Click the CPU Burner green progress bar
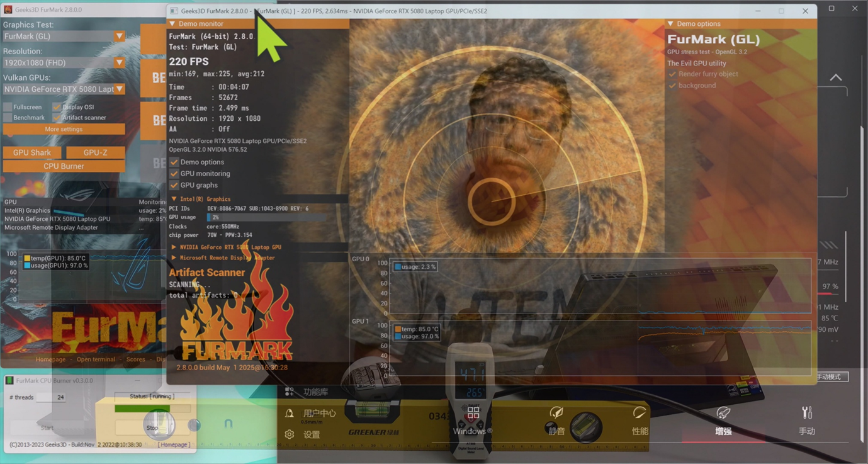The image size is (868, 464). tap(152, 409)
